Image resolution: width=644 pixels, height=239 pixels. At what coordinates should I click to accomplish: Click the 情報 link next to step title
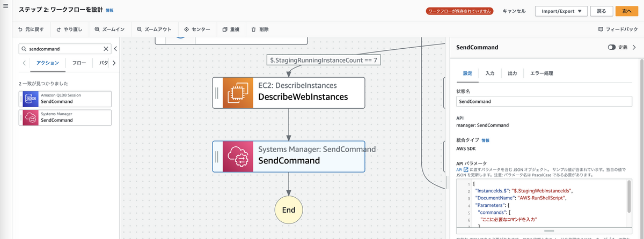coord(109,10)
